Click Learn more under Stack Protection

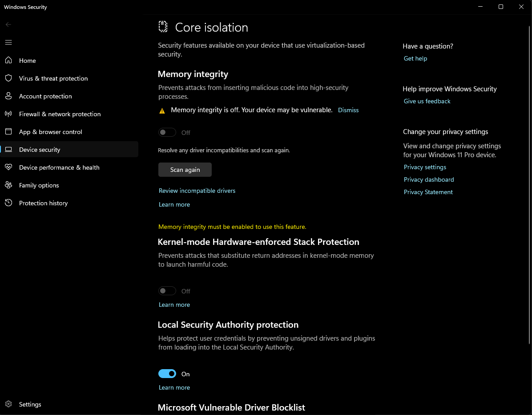click(174, 305)
